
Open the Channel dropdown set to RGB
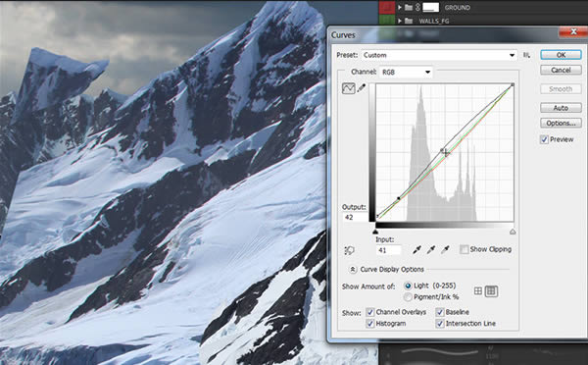pos(406,72)
